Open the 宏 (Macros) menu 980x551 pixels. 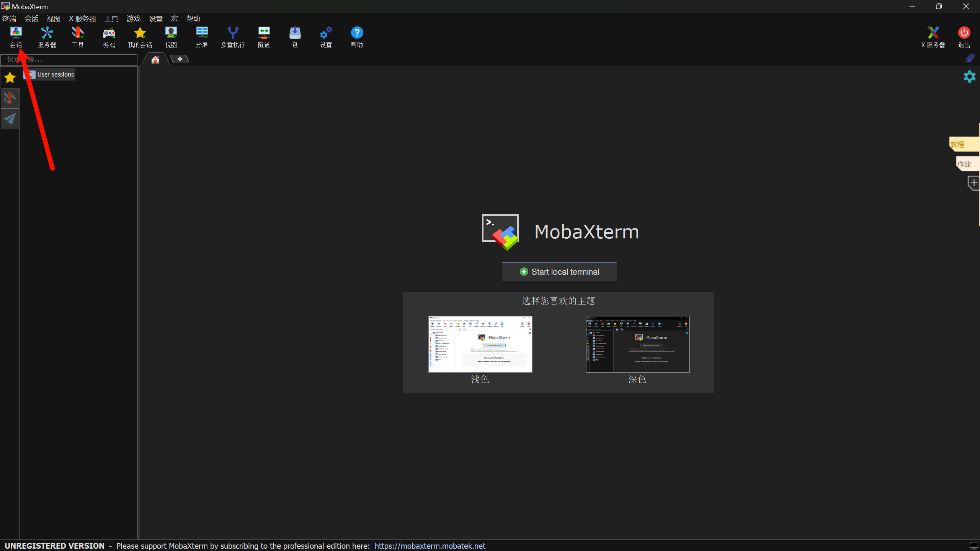[175, 18]
